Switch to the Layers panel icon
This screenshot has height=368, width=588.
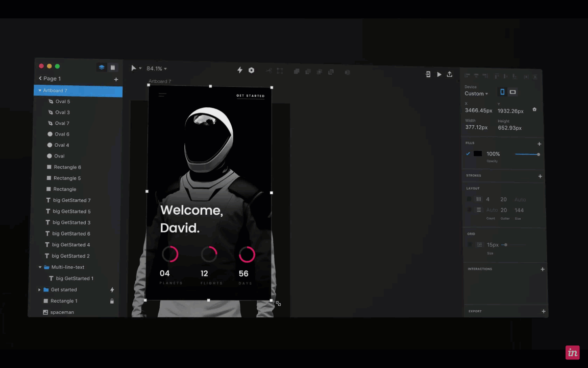click(x=102, y=67)
